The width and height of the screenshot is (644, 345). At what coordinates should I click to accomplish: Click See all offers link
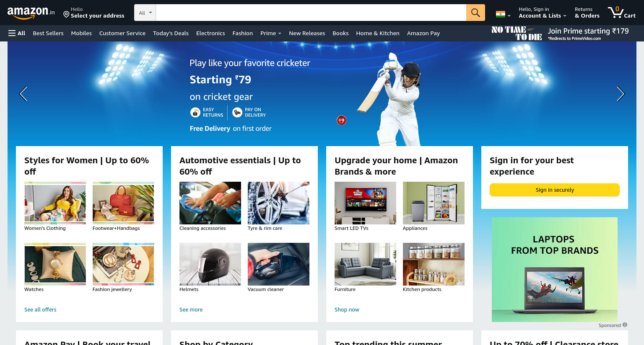40,309
